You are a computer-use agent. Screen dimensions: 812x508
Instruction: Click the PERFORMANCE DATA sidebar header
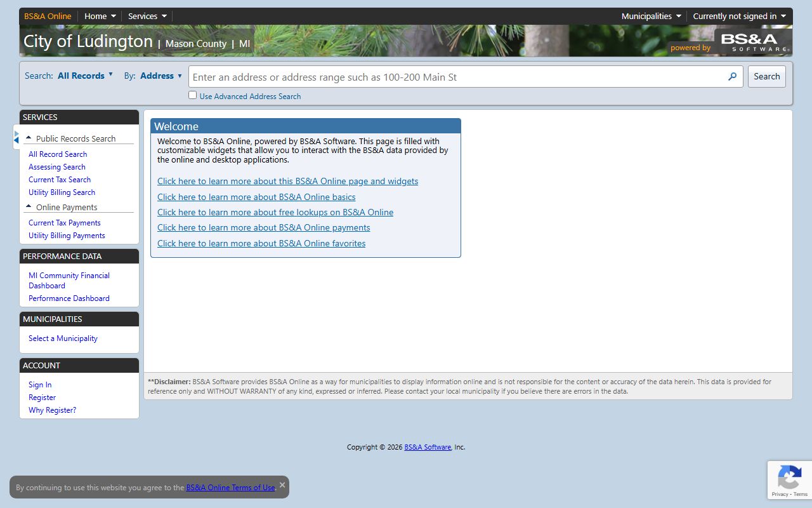click(79, 257)
